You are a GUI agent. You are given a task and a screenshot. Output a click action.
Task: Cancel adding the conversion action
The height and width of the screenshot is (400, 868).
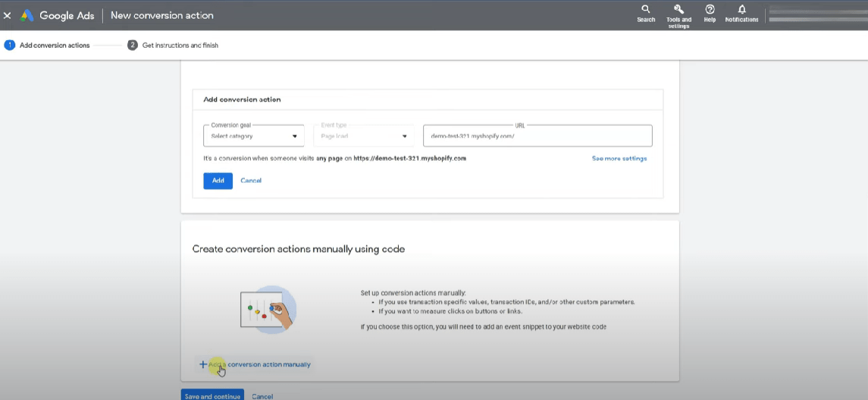tap(251, 181)
